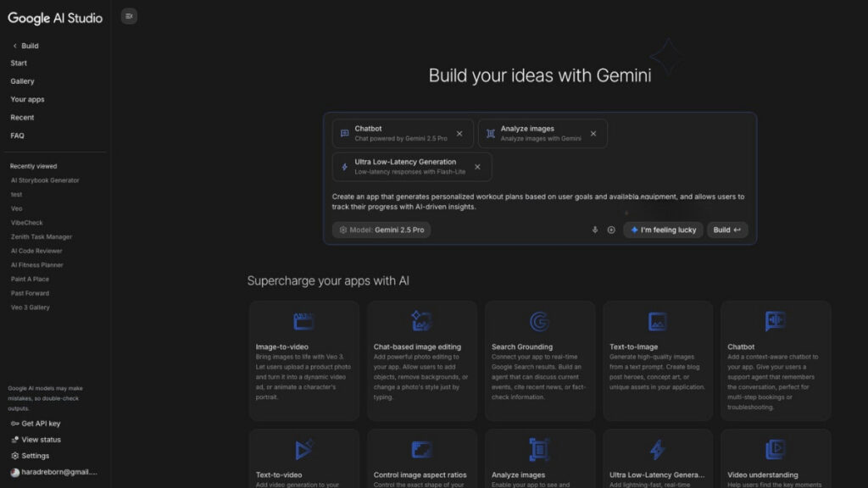Viewport: 868px width, 488px height.
Task: Click in the app description prompt text
Action: tap(538, 202)
